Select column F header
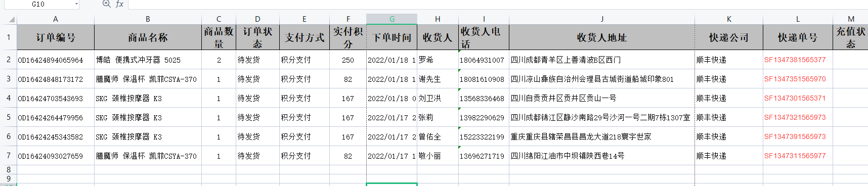This screenshot has width=868, height=186. (348, 19)
